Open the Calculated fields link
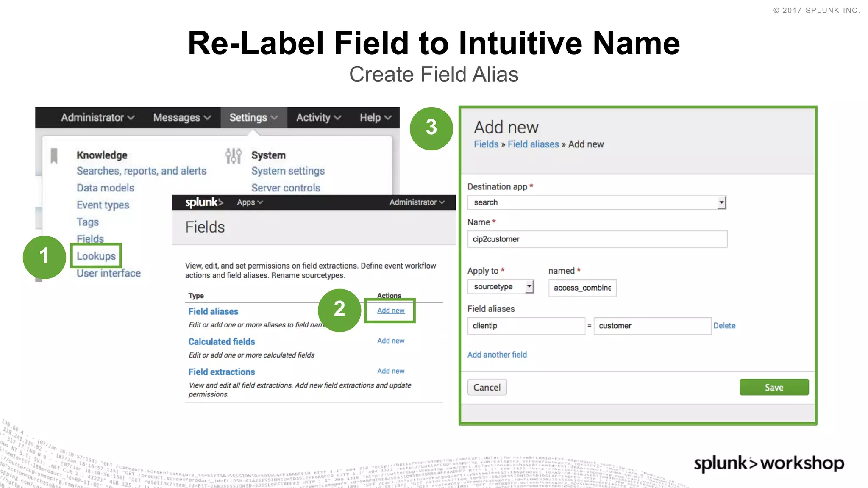Screen dimensions: 868x488 [x=222, y=341]
